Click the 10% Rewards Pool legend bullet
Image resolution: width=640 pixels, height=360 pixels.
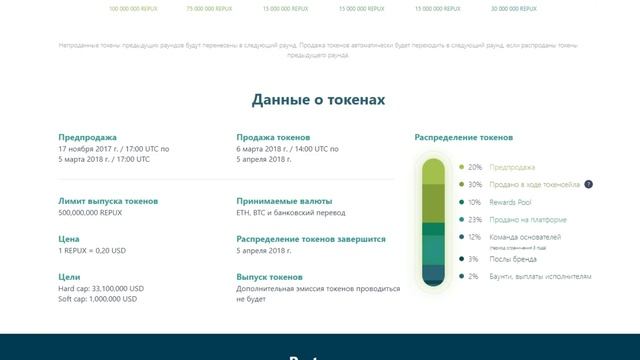click(462, 202)
